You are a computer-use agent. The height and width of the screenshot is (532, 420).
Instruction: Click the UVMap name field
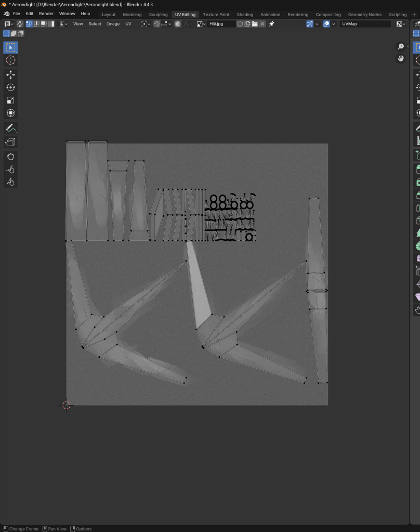(x=365, y=24)
